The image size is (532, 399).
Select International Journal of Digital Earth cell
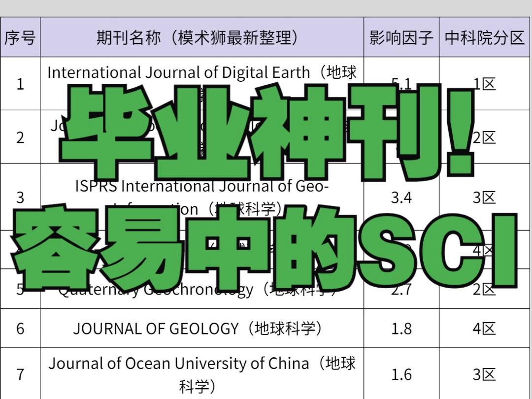click(x=202, y=83)
